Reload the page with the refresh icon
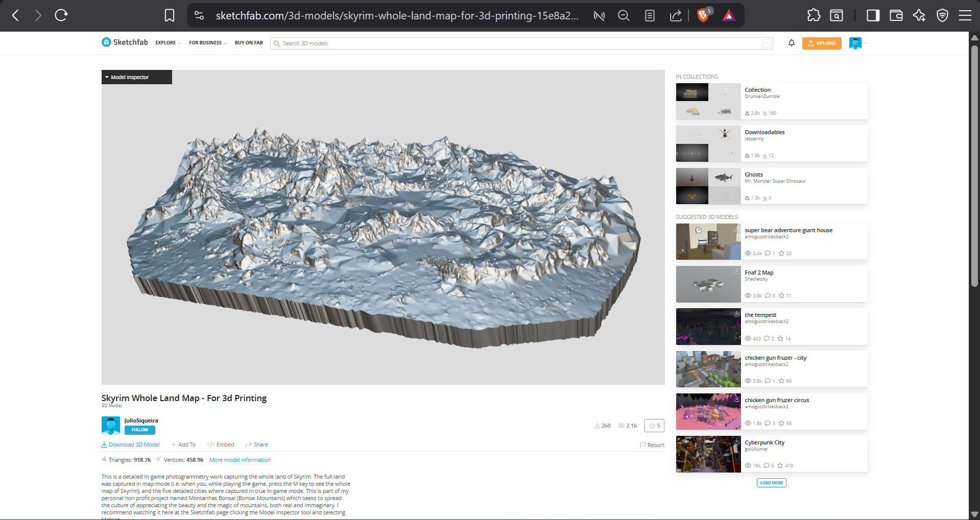Viewport: 980px width, 520px height. click(61, 15)
